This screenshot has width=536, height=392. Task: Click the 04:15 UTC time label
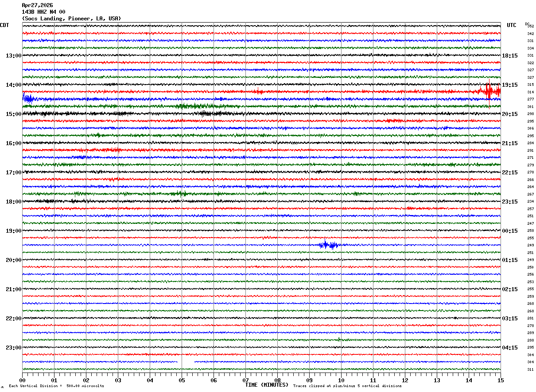pyautogui.click(x=510, y=348)
